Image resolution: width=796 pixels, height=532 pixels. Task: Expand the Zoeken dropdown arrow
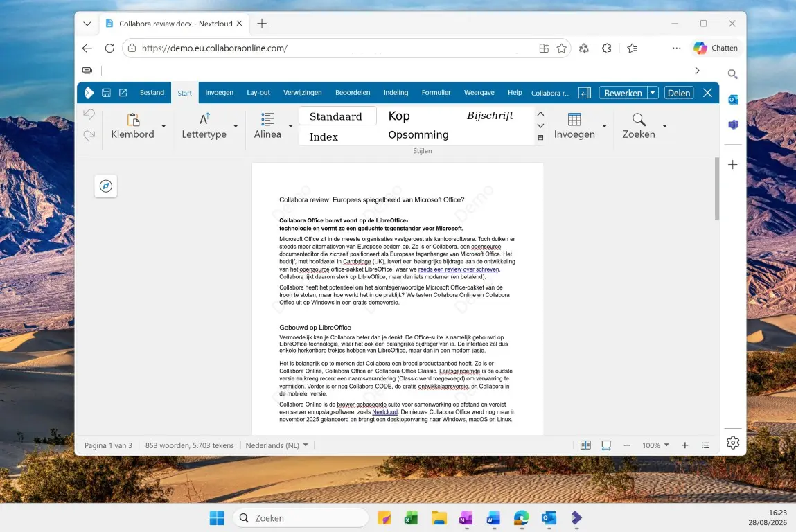[x=664, y=126]
